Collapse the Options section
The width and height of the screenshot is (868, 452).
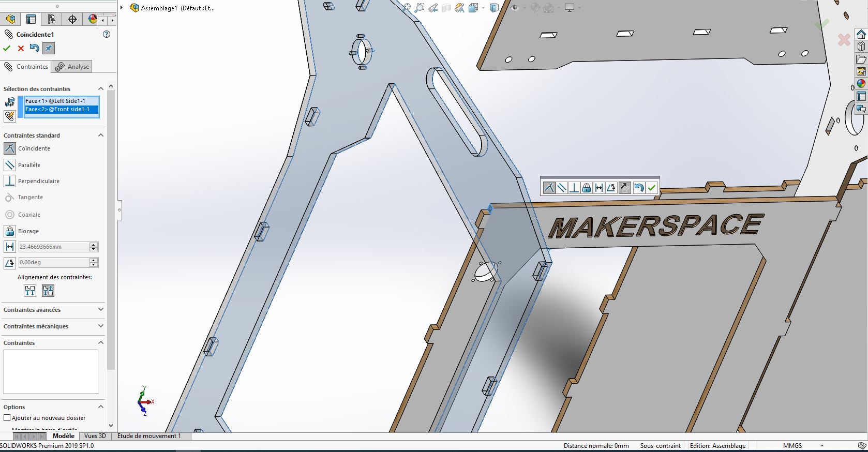[x=101, y=406]
